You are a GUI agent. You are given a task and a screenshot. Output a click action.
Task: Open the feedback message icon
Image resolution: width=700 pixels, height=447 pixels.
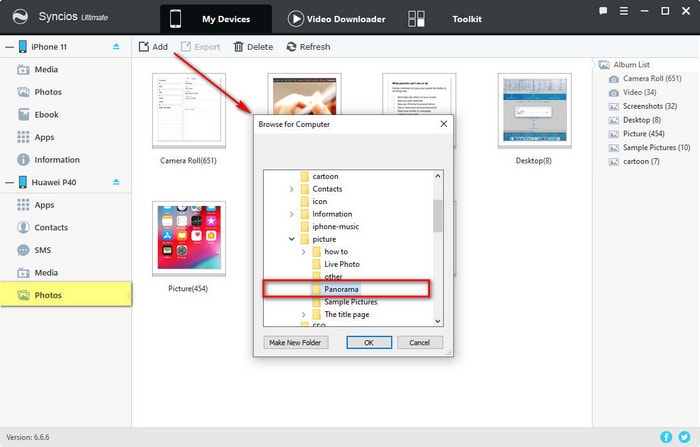pyautogui.click(x=603, y=11)
